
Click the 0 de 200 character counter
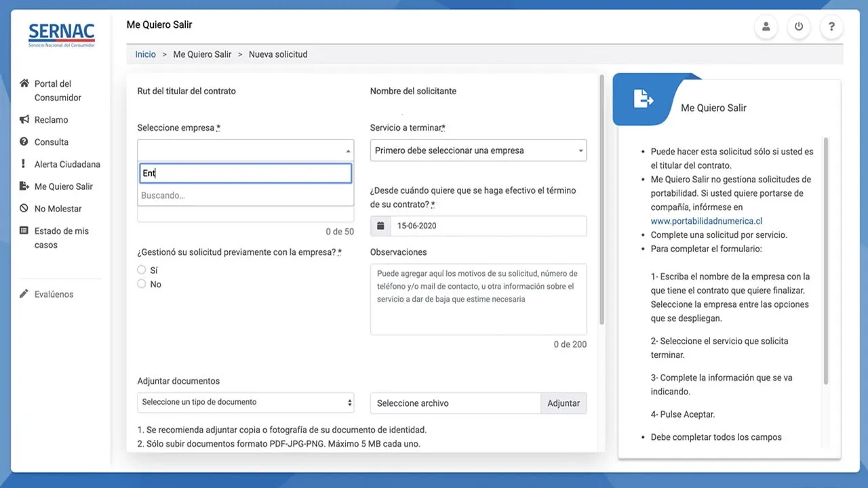(570, 344)
